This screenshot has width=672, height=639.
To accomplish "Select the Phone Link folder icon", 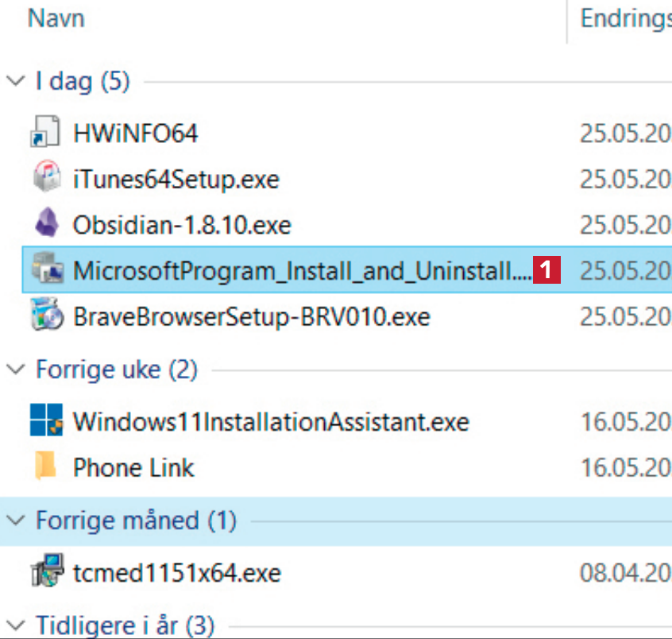I will click(46, 467).
